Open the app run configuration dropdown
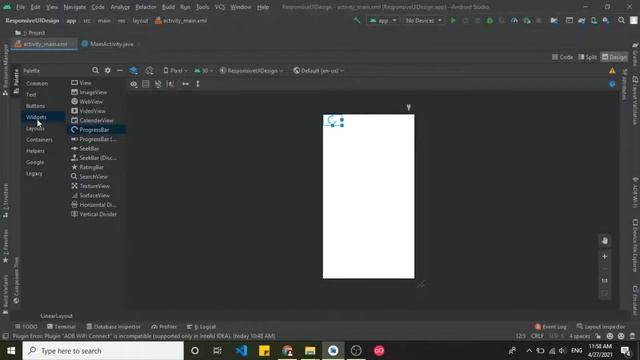 click(383, 20)
